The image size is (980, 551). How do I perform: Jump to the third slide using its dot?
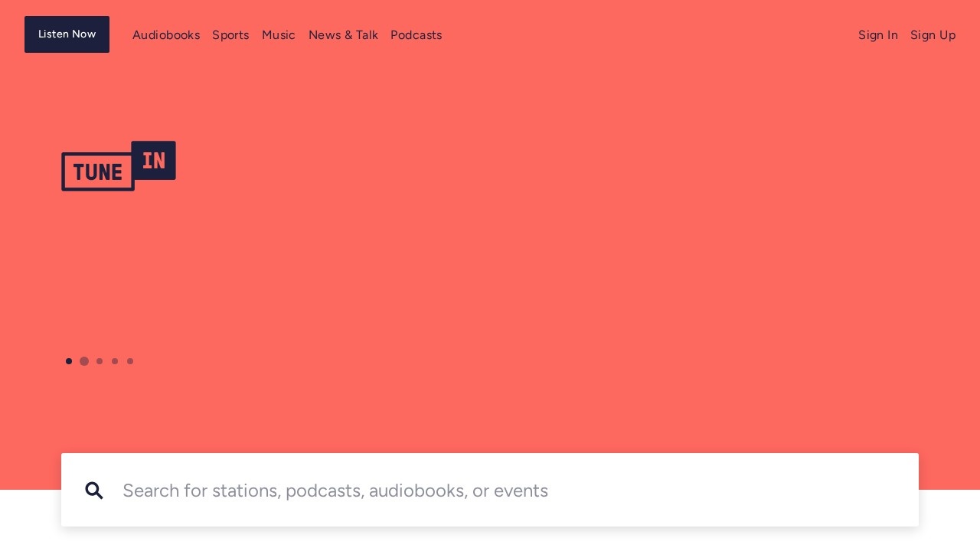tap(100, 361)
